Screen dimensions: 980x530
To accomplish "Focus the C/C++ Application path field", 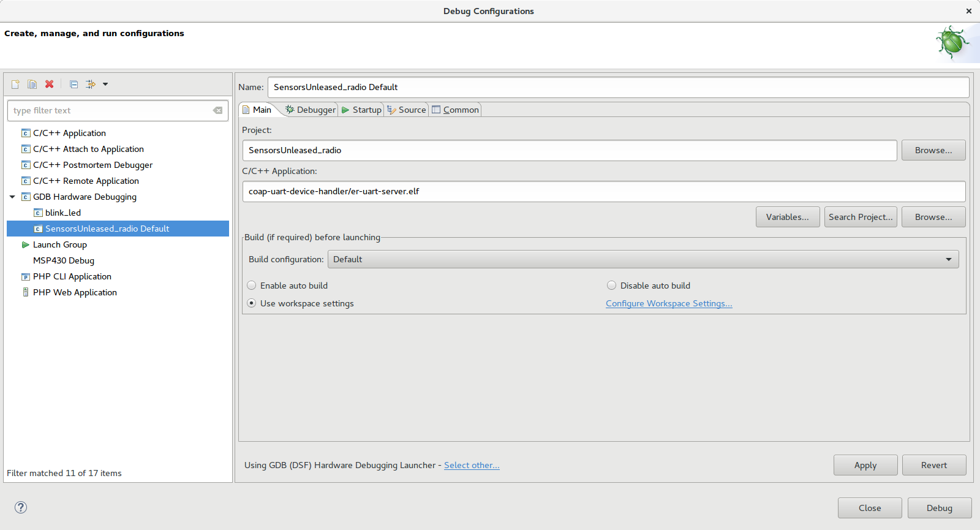I will point(604,191).
